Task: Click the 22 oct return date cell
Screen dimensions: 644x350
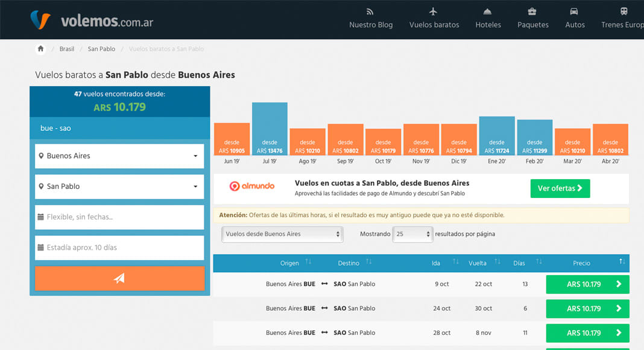Action: coord(484,284)
